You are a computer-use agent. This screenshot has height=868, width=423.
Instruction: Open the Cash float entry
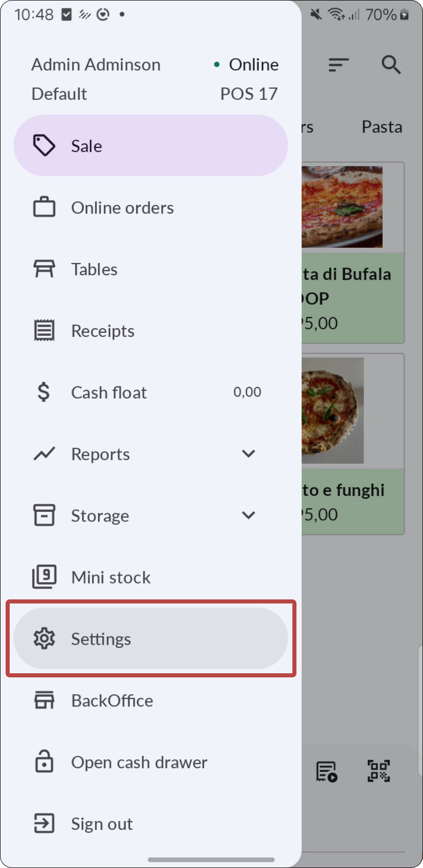pyautogui.click(x=109, y=392)
